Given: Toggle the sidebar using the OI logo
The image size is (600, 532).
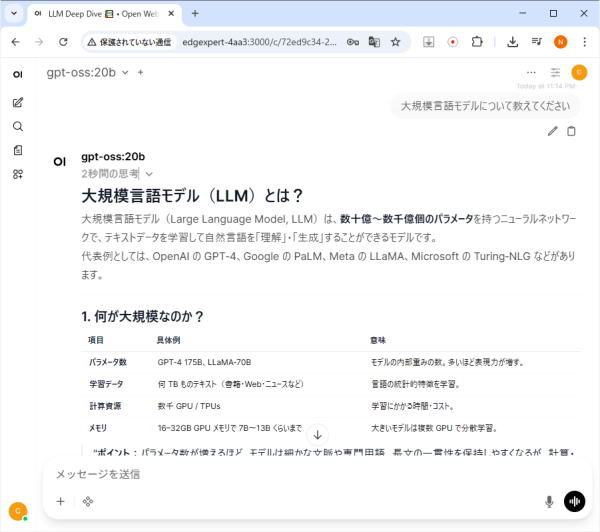Looking at the screenshot, I should tap(18, 74).
